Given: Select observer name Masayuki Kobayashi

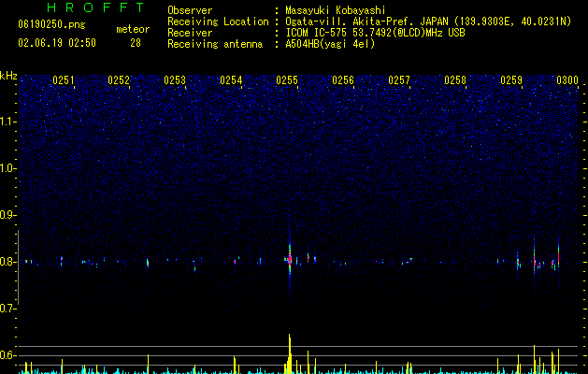Looking at the screenshot, I should point(336,10).
